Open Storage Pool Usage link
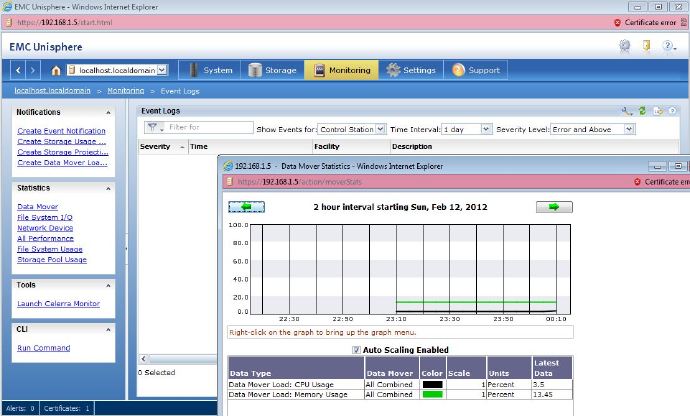Viewport: 690px width, 416px height. point(52,259)
